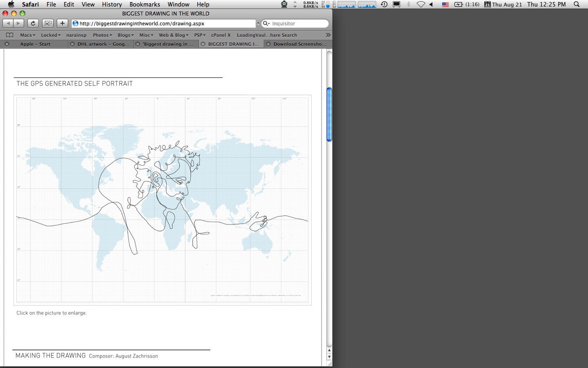Open the narainsp bookmark
The width and height of the screenshot is (588, 368).
click(x=76, y=35)
